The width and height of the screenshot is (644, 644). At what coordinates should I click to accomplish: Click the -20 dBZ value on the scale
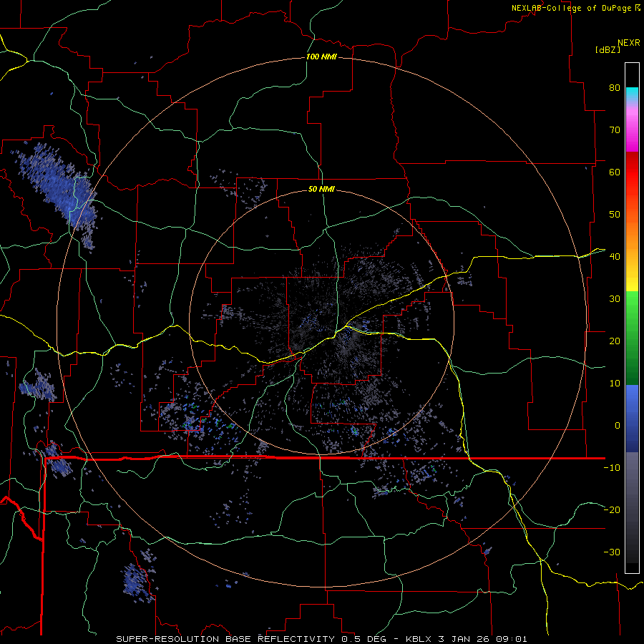point(612,509)
